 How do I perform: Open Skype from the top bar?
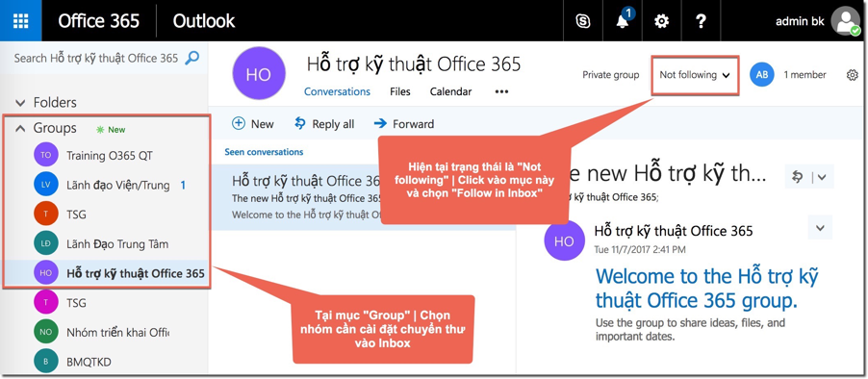click(582, 21)
